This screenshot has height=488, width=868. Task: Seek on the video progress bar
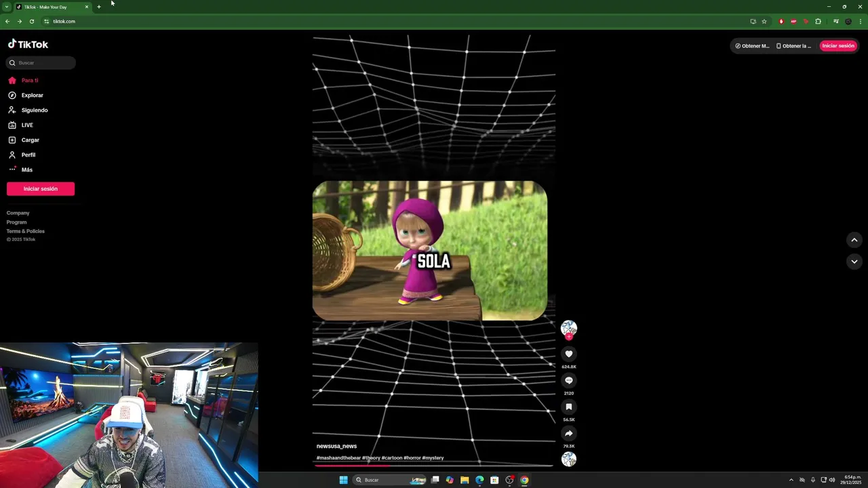434,466
